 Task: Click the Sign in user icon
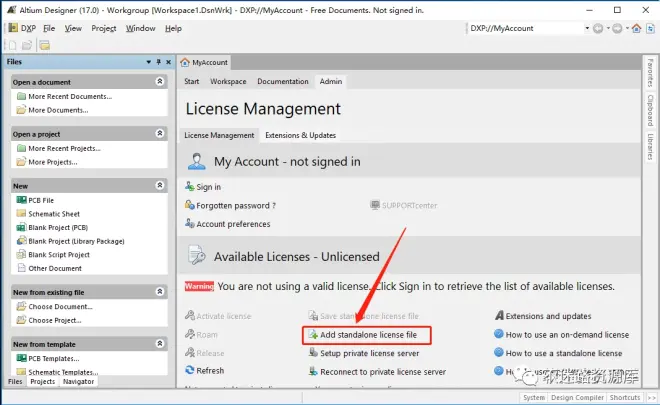click(190, 186)
